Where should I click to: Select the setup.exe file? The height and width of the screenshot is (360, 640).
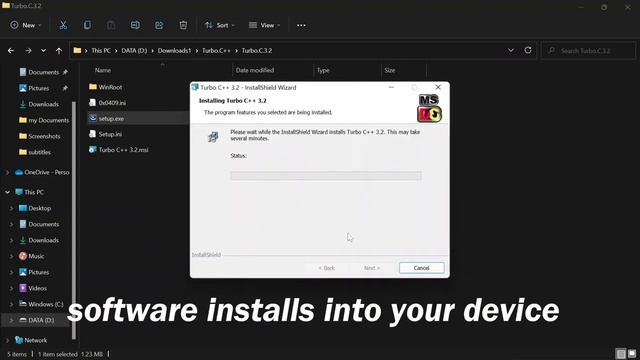[x=111, y=118]
